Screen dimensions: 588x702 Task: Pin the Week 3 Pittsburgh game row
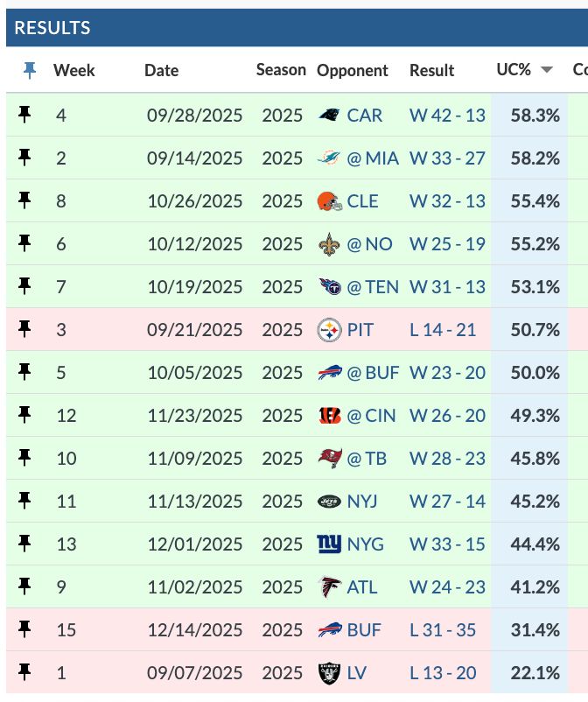tap(25, 329)
